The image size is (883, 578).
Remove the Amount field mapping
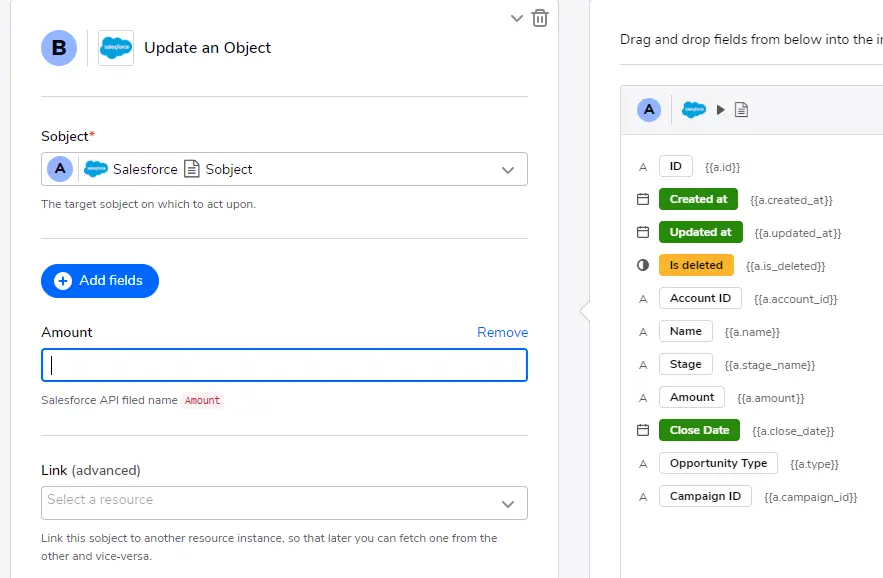[x=502, y=332]
